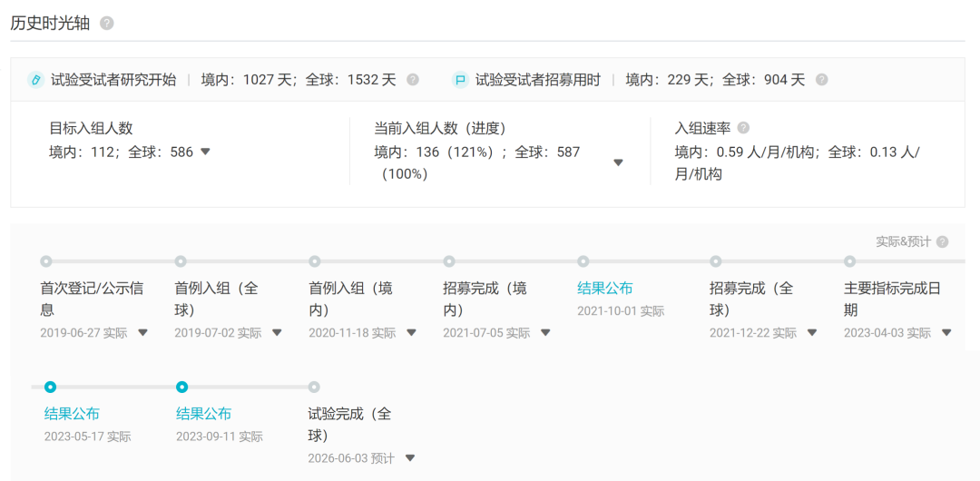Click help icon after 全球: 904 天
This screenshot has width=980, height=481.
(821, 80)
